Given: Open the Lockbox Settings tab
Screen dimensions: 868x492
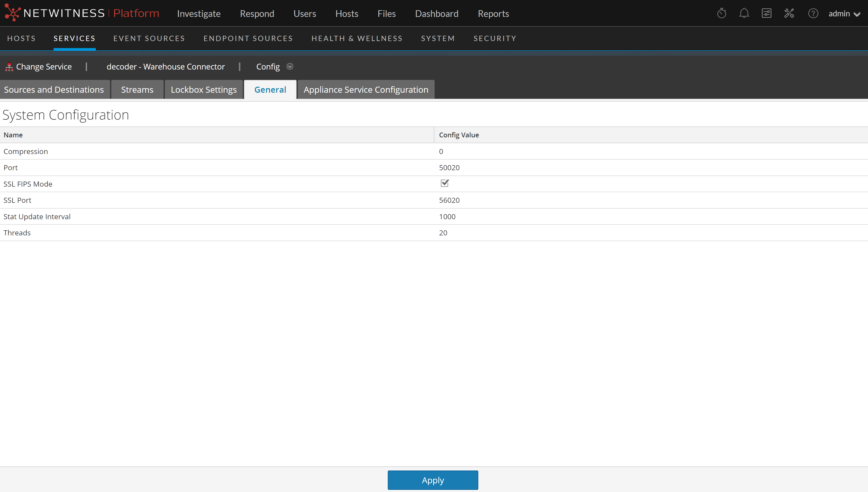Looking at the screenshot, I should pos(204,90).
